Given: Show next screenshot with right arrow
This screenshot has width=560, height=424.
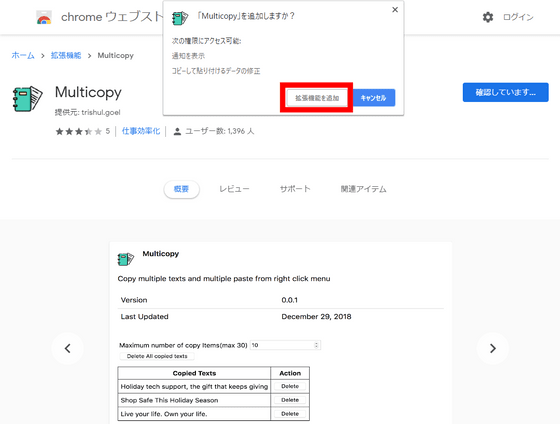Looking at the screenshot, I should 492,348.
